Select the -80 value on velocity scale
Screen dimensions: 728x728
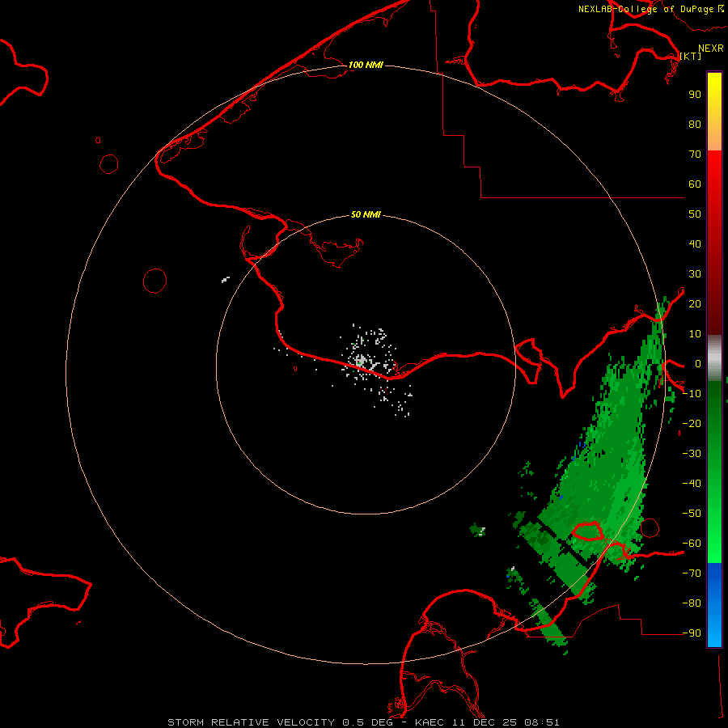click(692, 603)
